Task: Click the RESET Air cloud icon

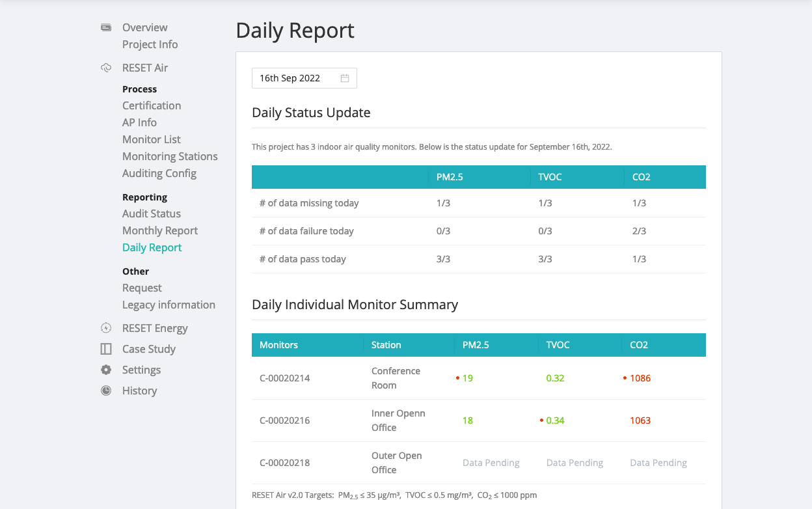Action: [105, 68]
